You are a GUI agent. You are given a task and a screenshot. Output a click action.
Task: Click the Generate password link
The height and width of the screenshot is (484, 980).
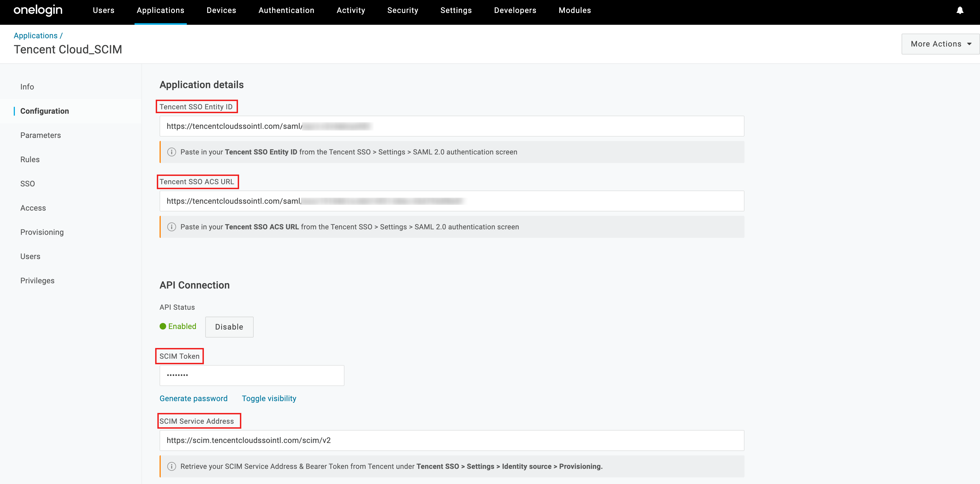[193, 398]
